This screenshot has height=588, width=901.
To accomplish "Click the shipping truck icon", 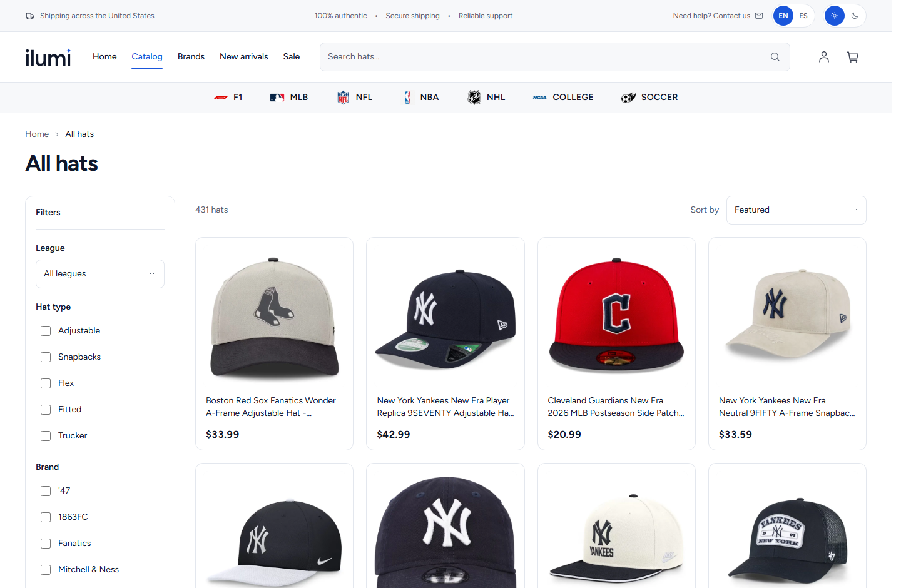I will (30, 16).
